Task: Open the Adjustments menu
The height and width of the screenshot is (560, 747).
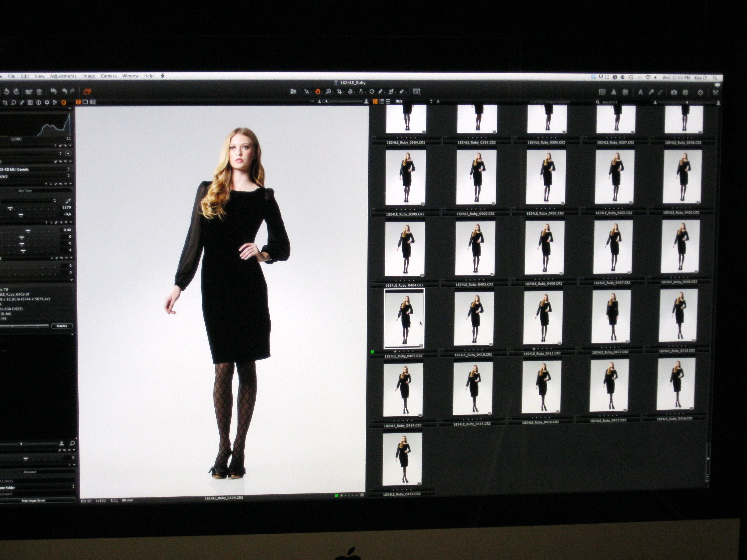Action: (x=63, y=76)
